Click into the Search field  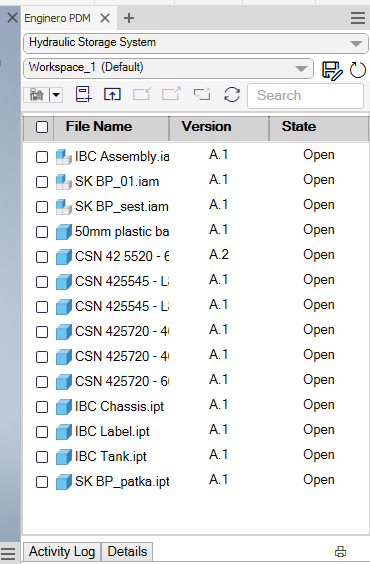tap(305, 96)
